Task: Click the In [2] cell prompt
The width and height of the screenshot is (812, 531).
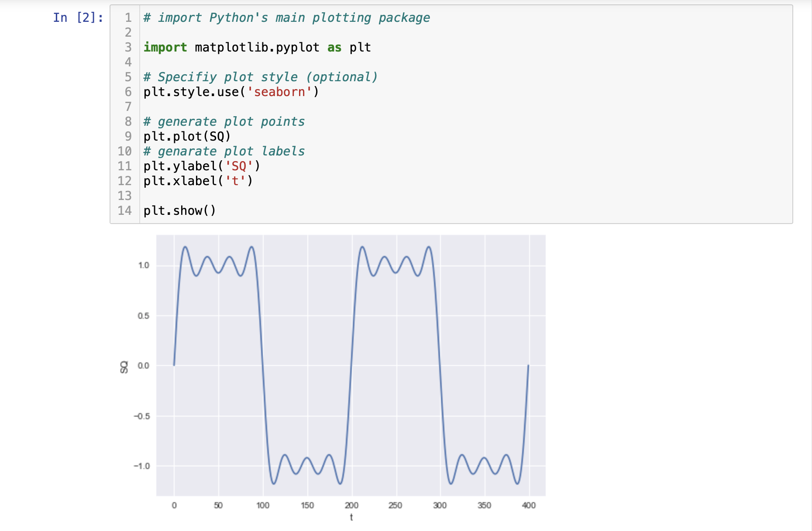Action: click(77, 17)
